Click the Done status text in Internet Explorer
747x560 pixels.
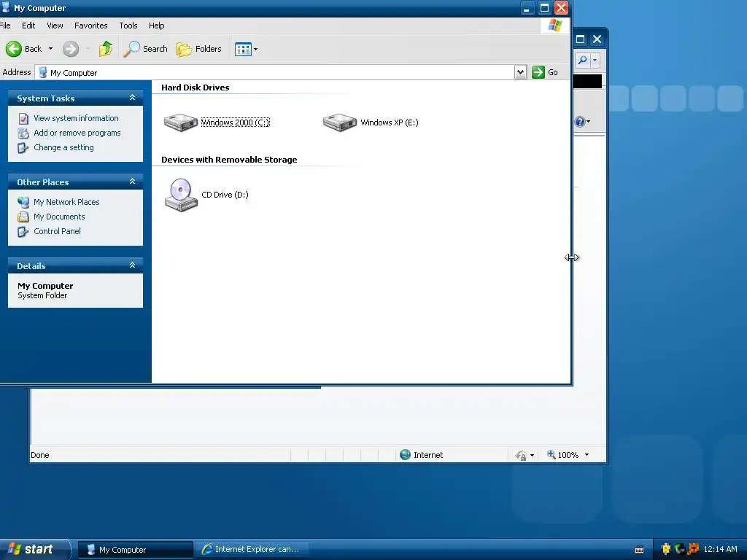[x=40, y=455]
